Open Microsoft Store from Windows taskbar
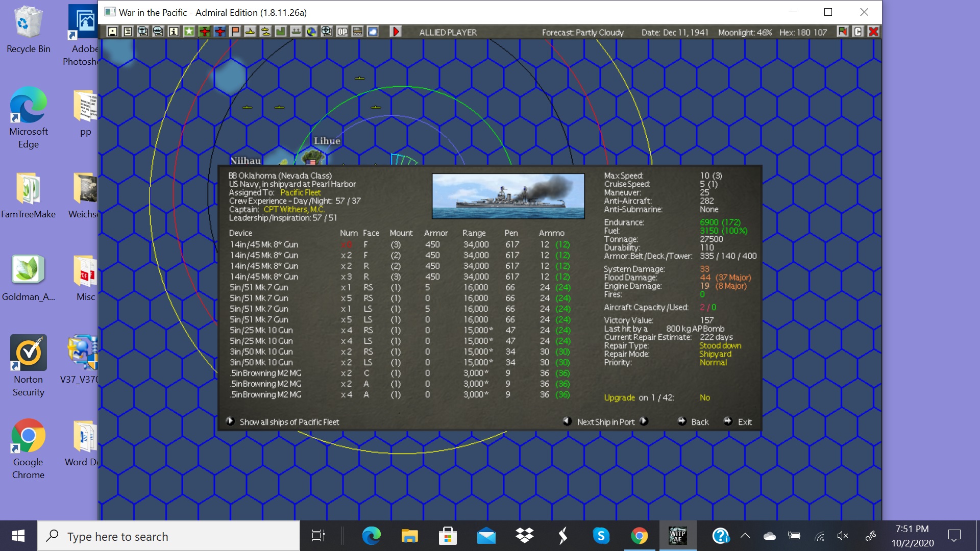This screenshot has height=551, width=980. (x=448, y=536)
